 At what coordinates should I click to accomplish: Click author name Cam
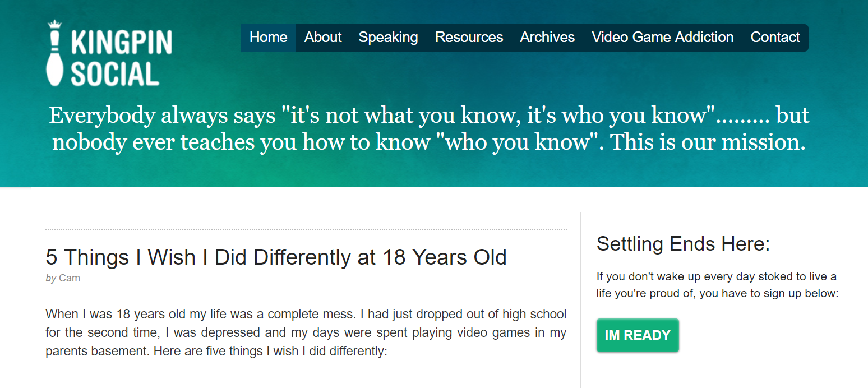[x=70, y=278]
